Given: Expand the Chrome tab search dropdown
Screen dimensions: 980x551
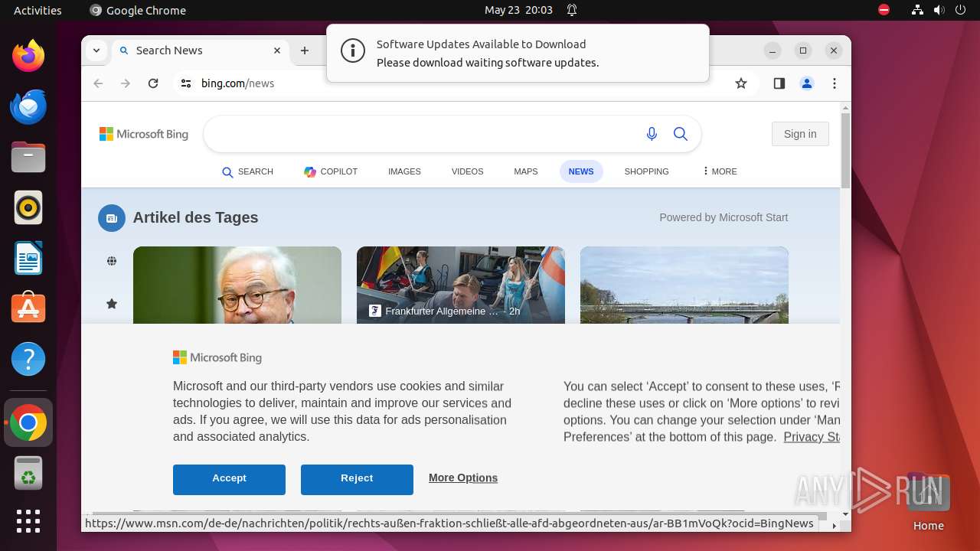Looking at the screenshot, I should coord(96,51).
